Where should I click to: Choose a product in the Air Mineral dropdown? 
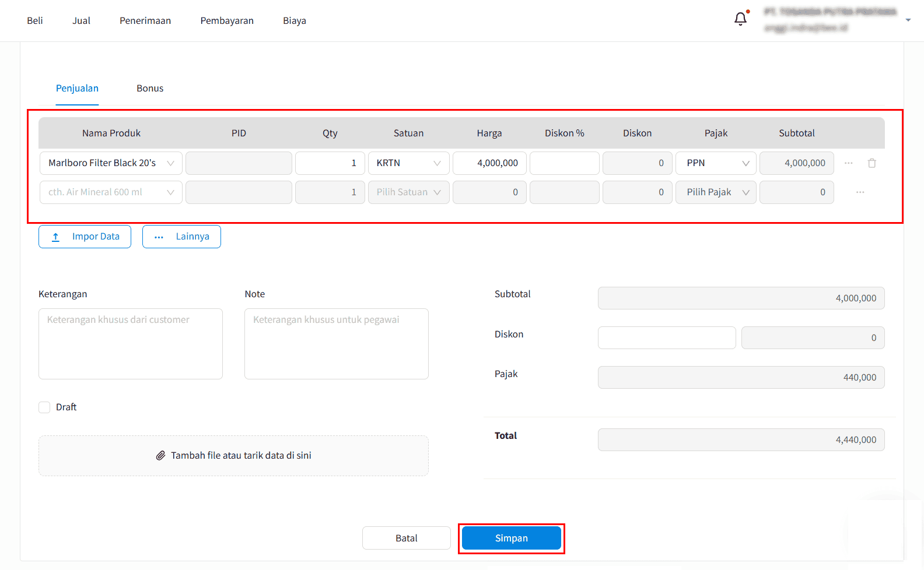[111, 192]
